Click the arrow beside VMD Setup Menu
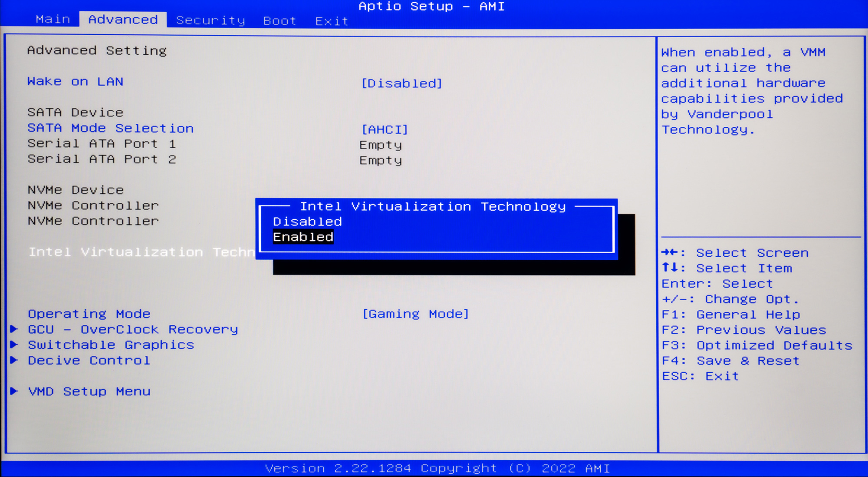The height and width of the screenshot is (477, 868). tap(14, 391)
